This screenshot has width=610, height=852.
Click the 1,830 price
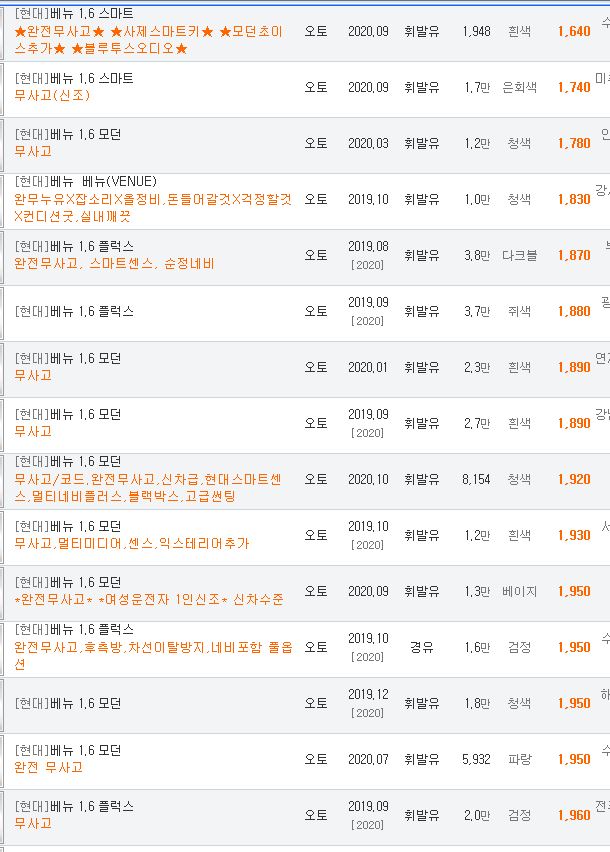tap(574, 199)
